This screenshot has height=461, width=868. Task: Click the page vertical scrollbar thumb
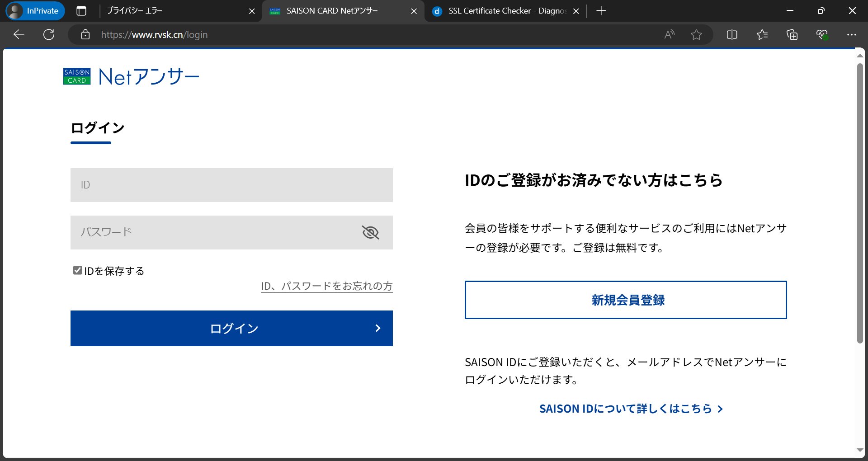860,203
